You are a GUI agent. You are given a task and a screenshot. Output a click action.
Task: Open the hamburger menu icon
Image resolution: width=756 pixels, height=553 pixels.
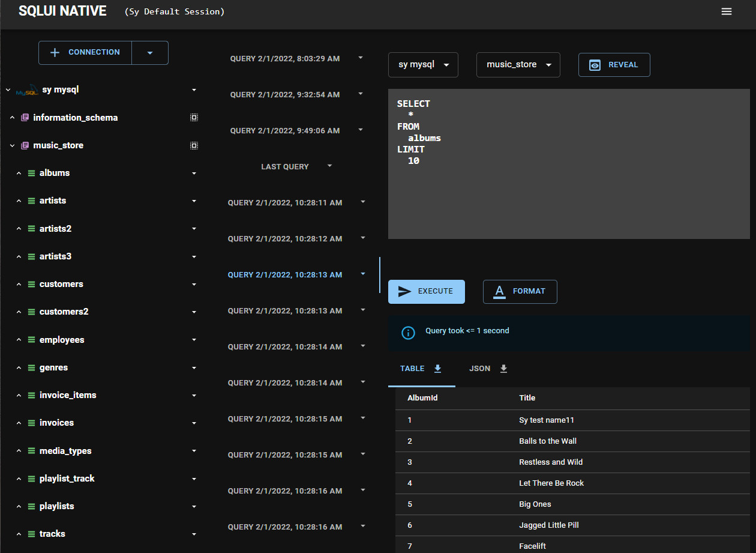[x=727, y=11]
